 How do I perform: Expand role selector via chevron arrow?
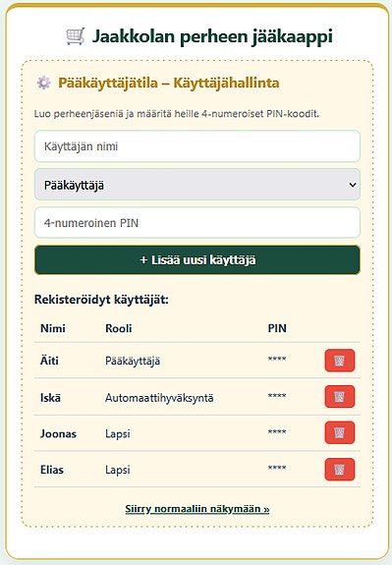(x=353, y=185)
